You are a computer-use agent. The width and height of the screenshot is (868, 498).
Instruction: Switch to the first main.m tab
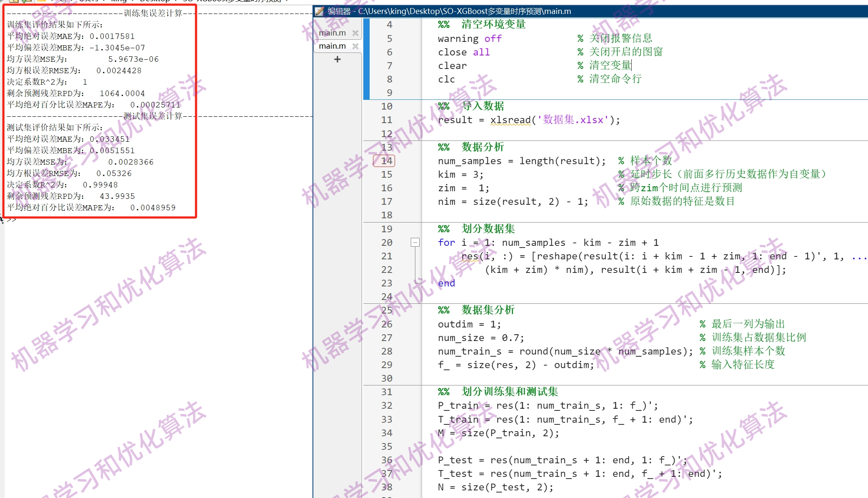tap(332, 33)
